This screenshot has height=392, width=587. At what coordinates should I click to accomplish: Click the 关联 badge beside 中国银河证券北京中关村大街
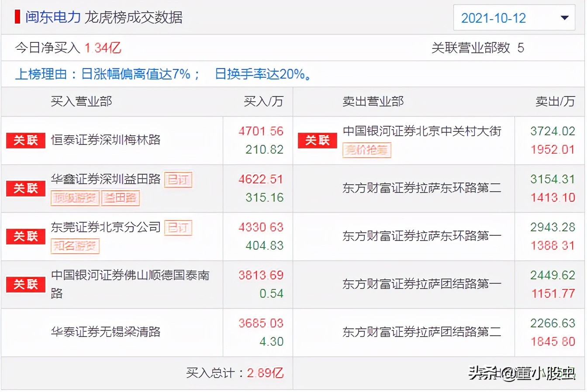point(318,141)
